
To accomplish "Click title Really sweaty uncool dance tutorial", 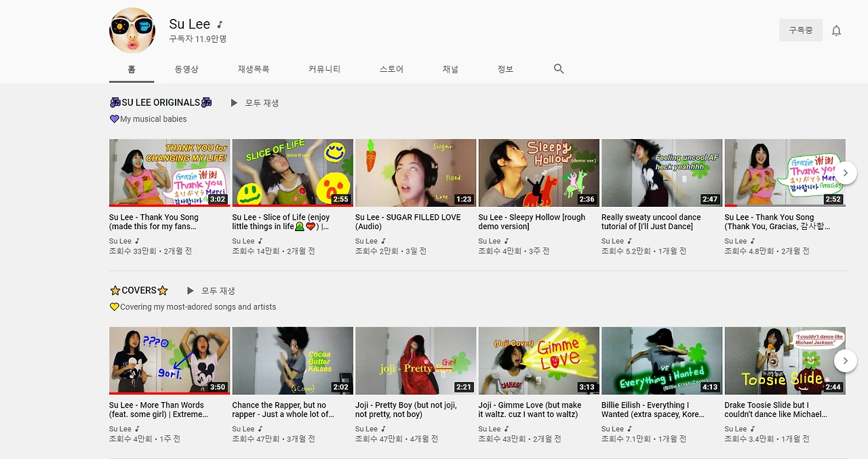I will point(651,222).
